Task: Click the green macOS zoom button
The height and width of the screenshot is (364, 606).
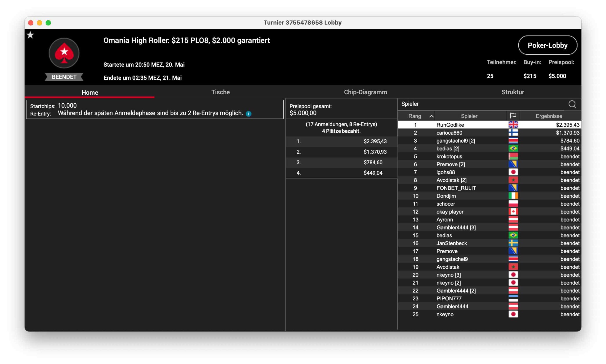Action: coord(48,23)
